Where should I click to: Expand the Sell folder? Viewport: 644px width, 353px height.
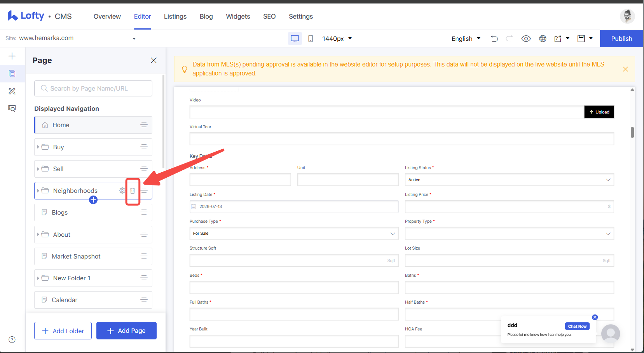tap(38, 169)
